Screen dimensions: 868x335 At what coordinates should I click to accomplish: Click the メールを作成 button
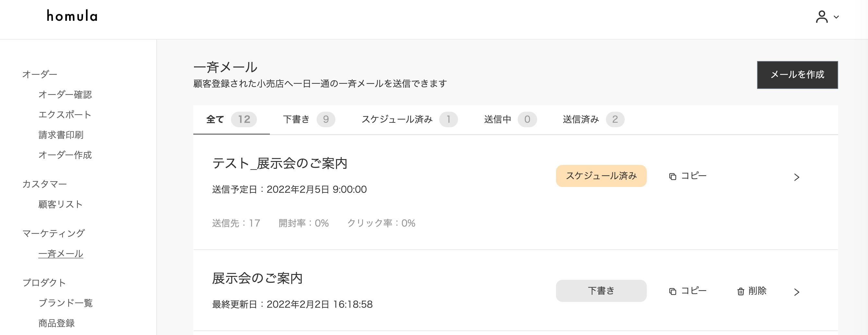coord(797,75)
